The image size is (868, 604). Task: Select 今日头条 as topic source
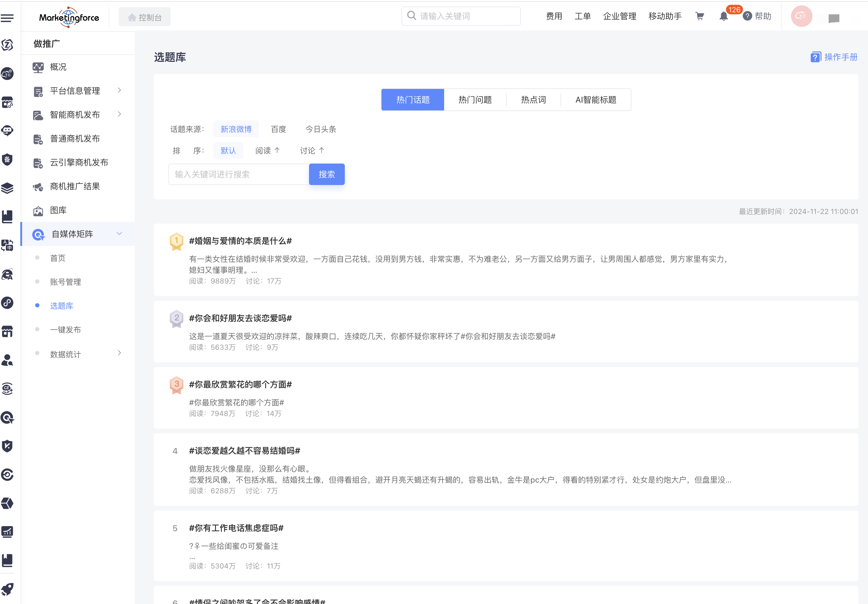(320, 129)
